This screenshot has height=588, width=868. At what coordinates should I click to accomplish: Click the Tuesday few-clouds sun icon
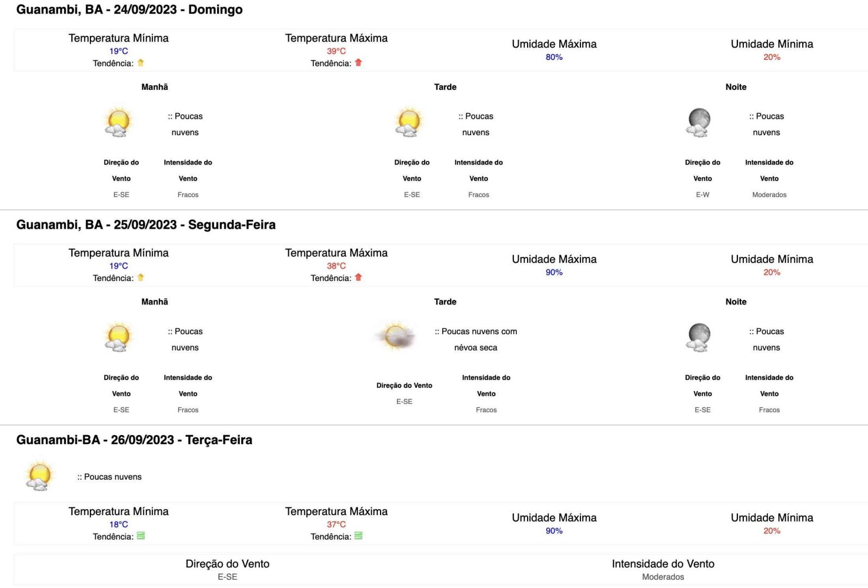pos(39,476)
